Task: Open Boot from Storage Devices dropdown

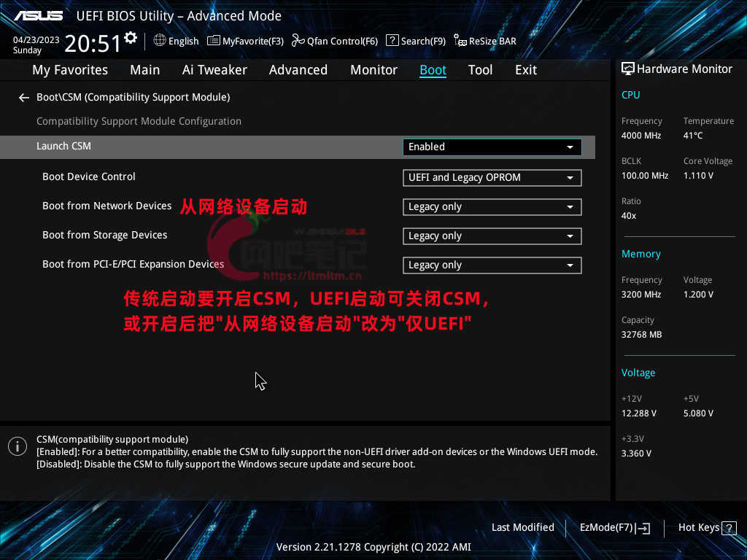Action: tap(492, 236)
